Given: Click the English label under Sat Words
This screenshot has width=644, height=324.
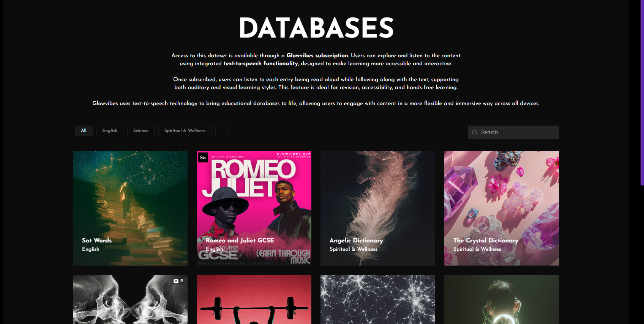Looking at the screenshot, I should pos(91,249).
